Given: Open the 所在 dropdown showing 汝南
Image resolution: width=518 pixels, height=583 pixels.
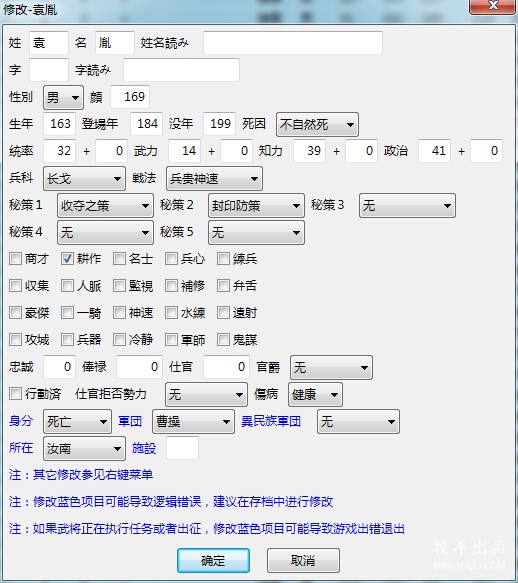Looking at the screenshot, I should (x=84, y=448).
